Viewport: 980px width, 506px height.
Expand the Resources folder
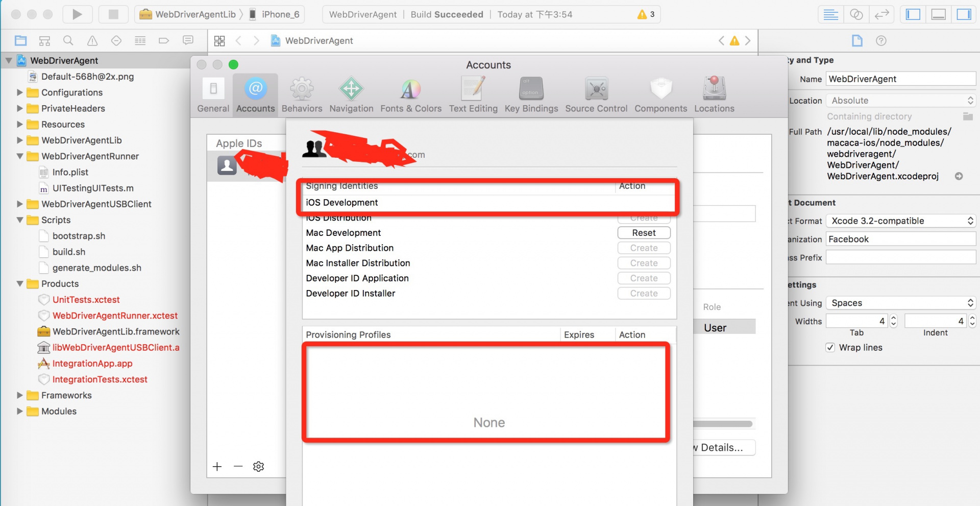coord(20,124)
